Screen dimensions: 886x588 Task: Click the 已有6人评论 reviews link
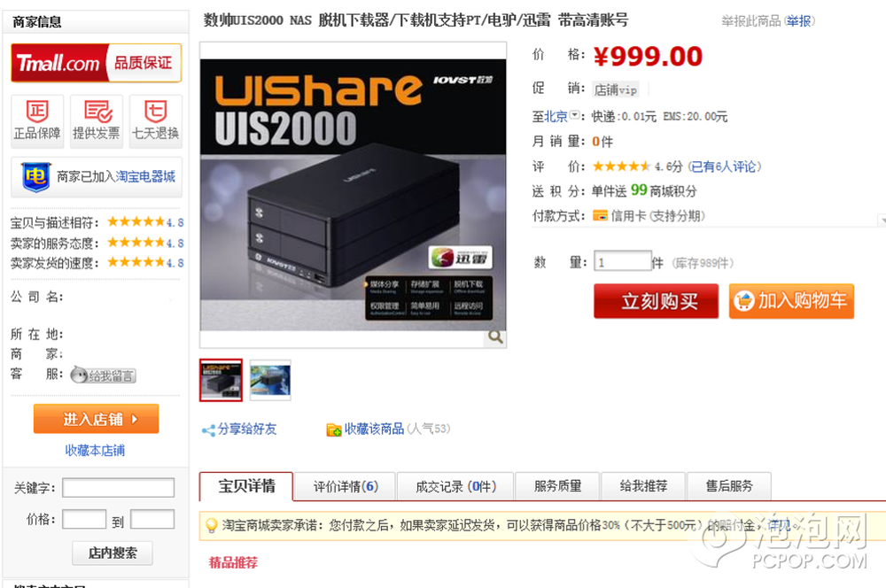click(x=725, y=166)
